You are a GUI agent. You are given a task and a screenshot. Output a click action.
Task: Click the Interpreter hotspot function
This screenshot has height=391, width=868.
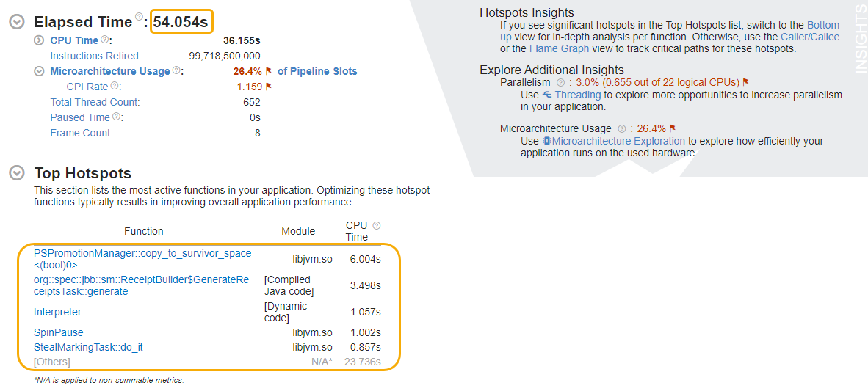pyautogui.click(x=57, y=312)
